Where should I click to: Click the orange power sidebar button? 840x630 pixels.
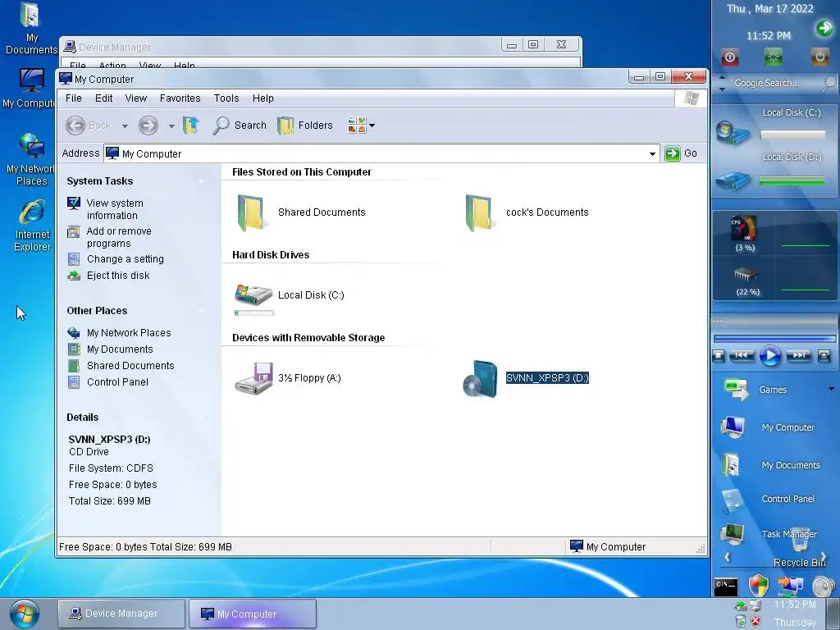tap(819, 57)
